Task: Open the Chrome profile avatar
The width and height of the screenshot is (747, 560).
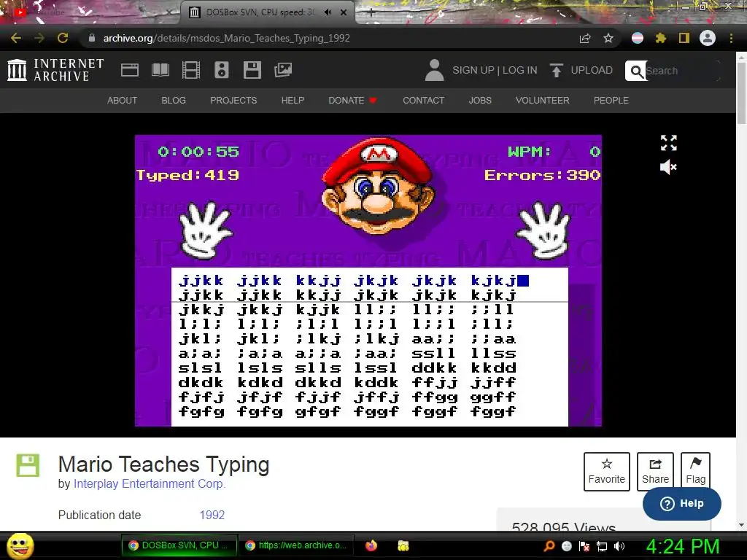Action: pos(708,38)
